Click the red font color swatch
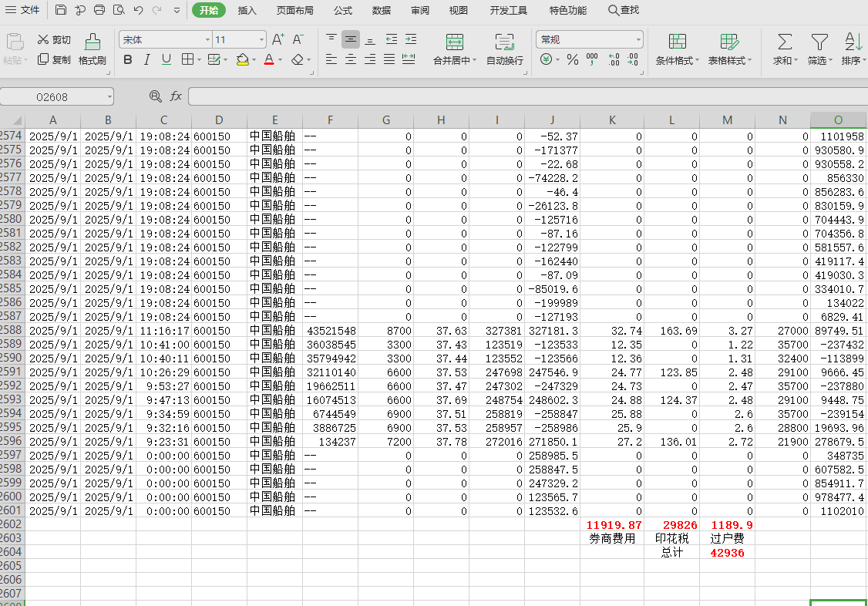The height and width of the screenshot is (606, 868). (268, 59)
